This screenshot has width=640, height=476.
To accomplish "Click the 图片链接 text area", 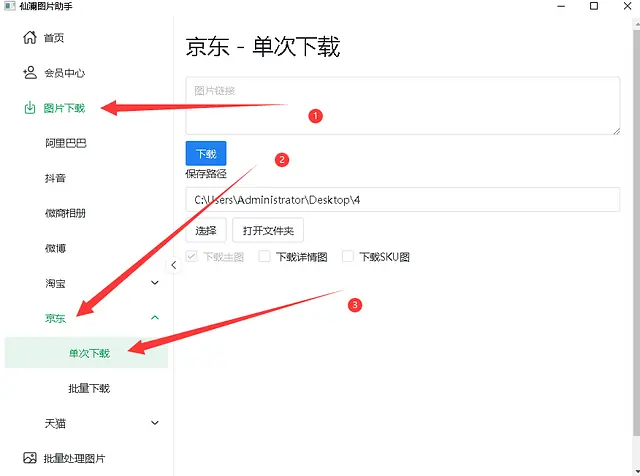I will click(403, 106).
